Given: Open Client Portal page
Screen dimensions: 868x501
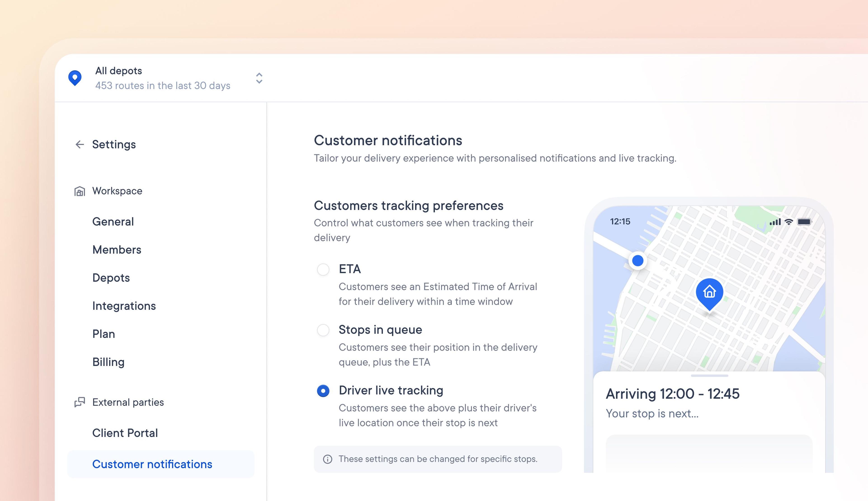Looking at the screenshot, I should 125,433.
